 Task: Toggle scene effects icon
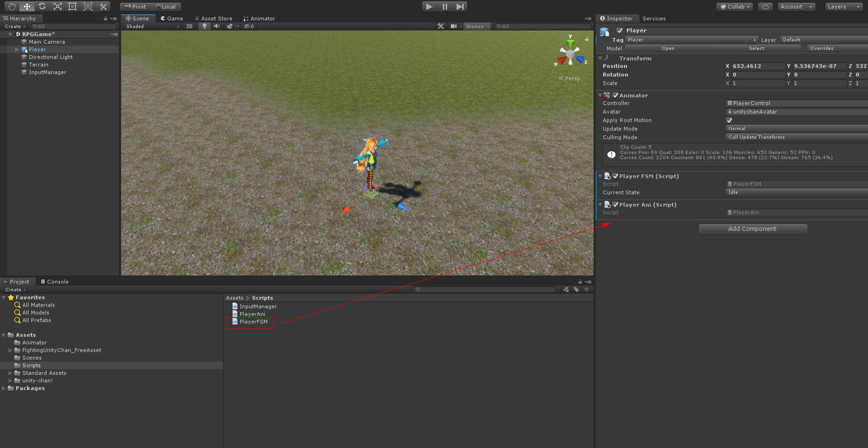click(230, 26)
